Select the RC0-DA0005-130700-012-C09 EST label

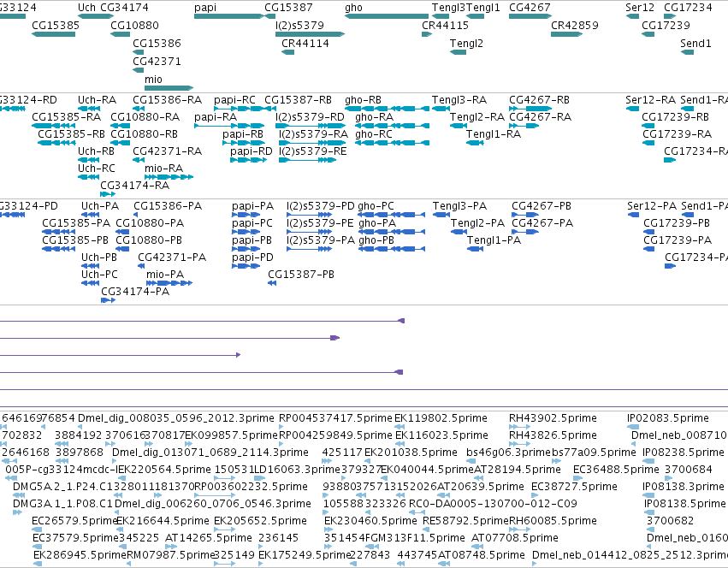tap(493, 504)
